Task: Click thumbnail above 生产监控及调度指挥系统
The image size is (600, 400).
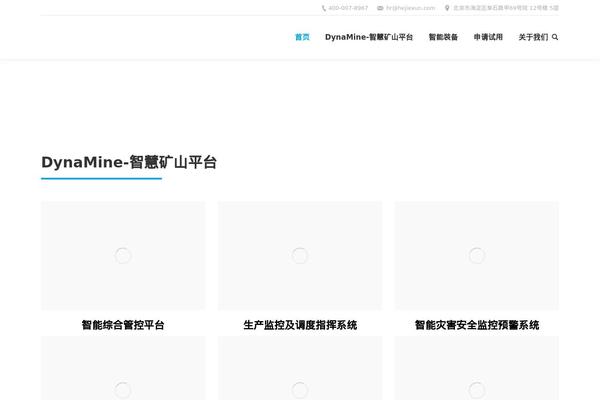Action: 300,255
